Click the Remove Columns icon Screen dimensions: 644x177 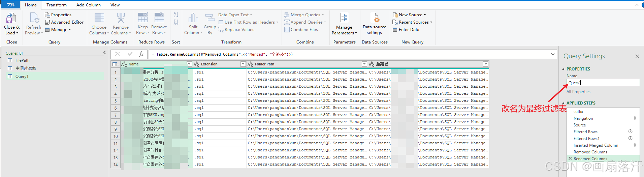[x=121, y=18]
